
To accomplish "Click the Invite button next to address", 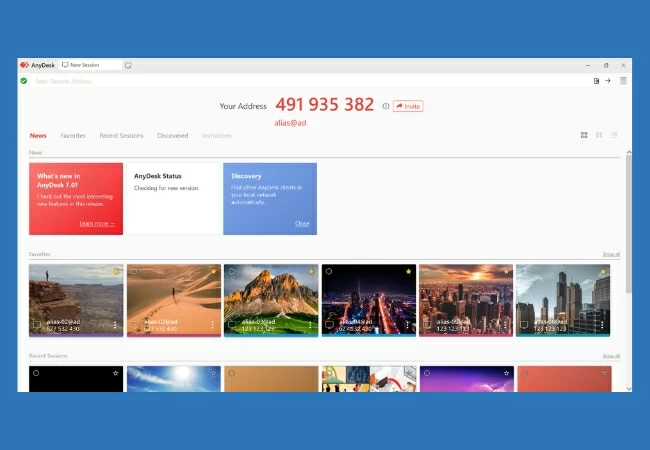I will pos(408,105).
